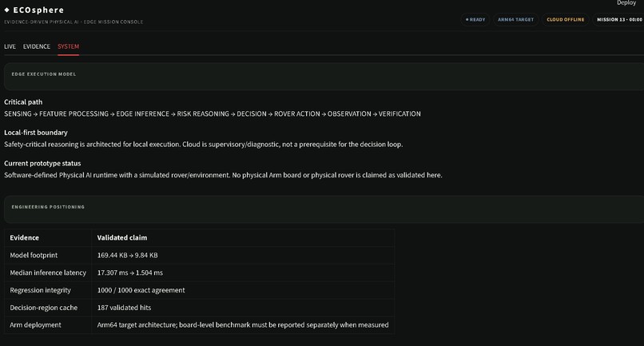Click the Arm deployment row label
Screen dimensions: 644x346
pyautogui.click(x=35, y=324)
